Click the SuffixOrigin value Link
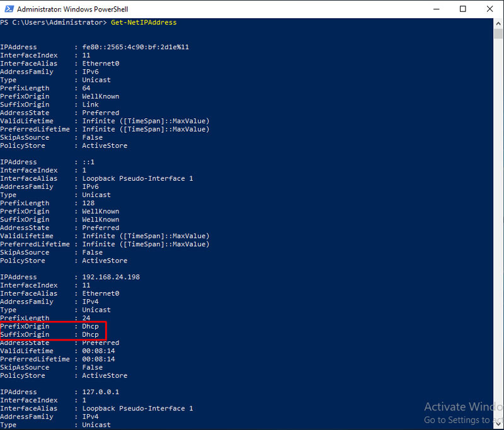This screenshot has width=504, height=430. click(x=90, y=105)
